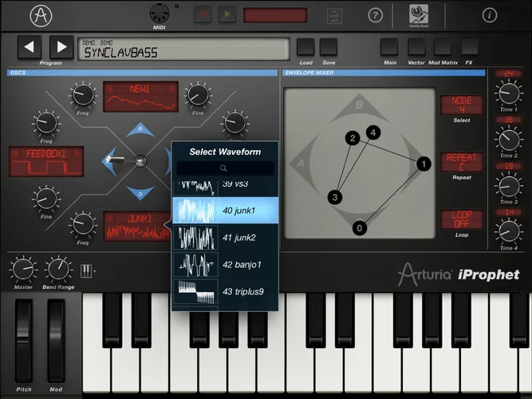Select waveform 42 banjo1
This screenshot has height=399, width=532.
(x=225, y=264)
